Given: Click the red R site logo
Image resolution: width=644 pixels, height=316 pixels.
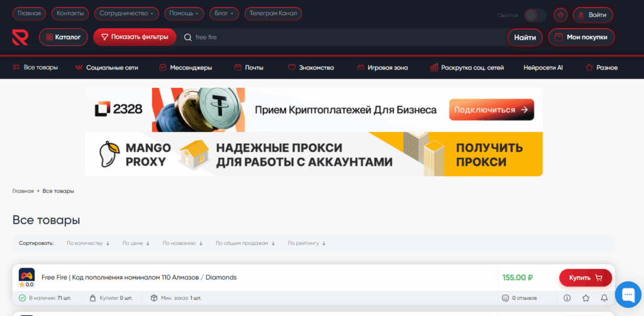Looking at the screenshot, I should pyautogui.click(x=20, y=37).
